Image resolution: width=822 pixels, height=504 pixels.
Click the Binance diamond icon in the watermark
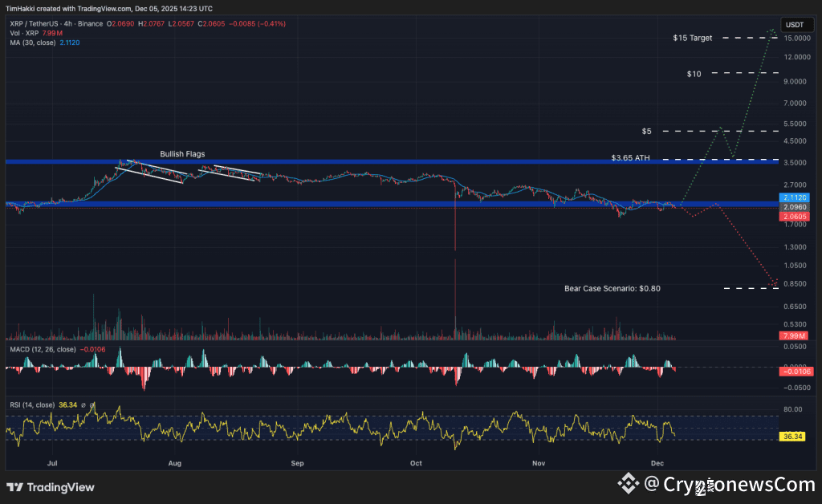tap(629, 486)
